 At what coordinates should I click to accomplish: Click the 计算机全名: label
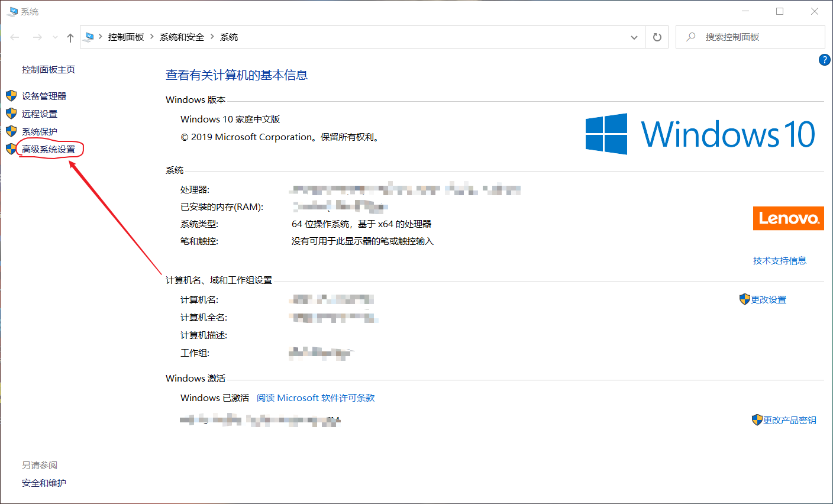tap(204, 318)
